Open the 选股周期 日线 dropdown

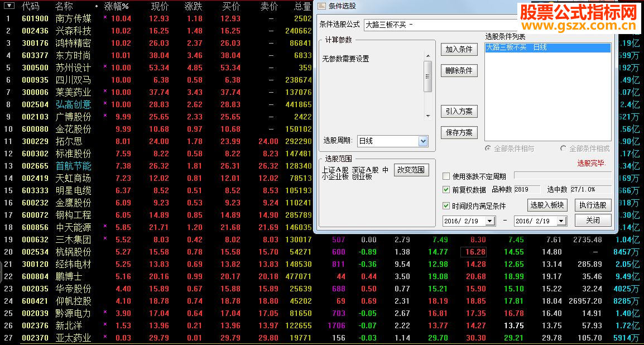pos(423,141)
